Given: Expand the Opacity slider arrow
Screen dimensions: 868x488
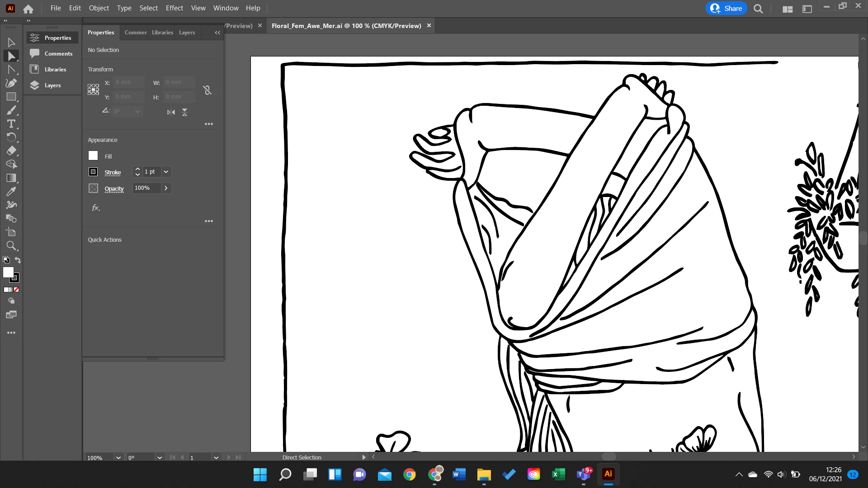Looking at the screenshot, I should [166, 188].
